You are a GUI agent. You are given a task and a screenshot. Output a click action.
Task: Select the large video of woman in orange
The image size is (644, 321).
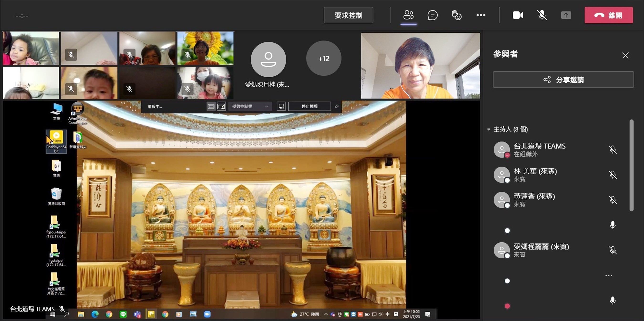pos(420,66)
